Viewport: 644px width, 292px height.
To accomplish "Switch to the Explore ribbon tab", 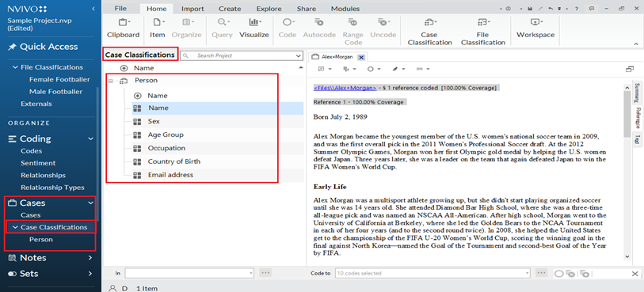I will [269, 9].
